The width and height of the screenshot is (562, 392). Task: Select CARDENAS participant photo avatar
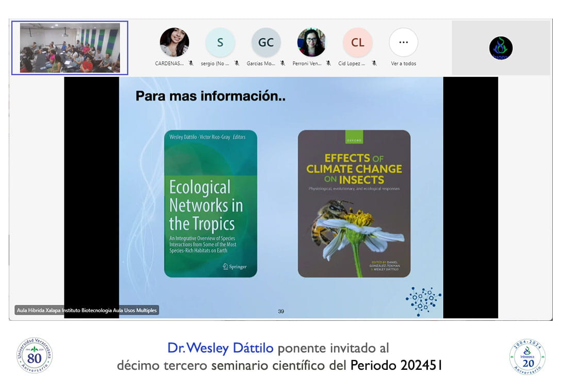174,42
